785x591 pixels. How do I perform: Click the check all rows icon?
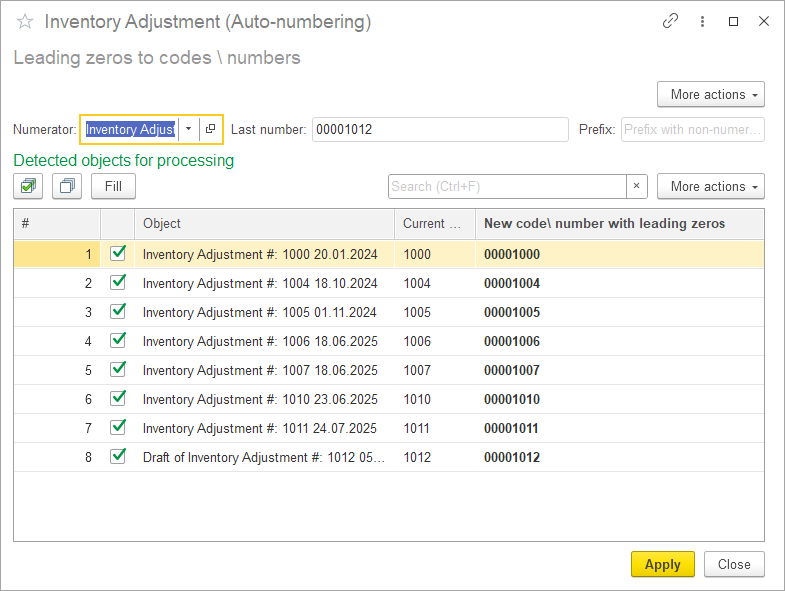28,186
